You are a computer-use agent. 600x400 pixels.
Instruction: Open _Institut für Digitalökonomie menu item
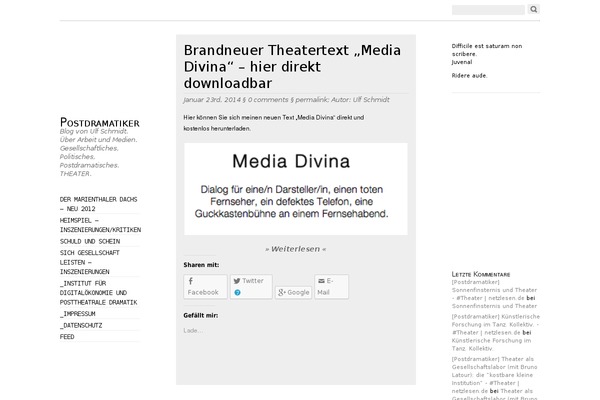[x=98, y=293]
